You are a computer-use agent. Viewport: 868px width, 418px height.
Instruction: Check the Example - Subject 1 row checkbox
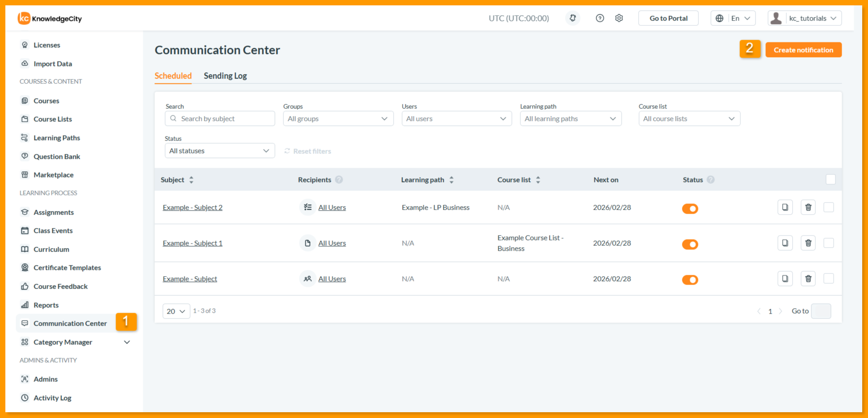[829, 243]
